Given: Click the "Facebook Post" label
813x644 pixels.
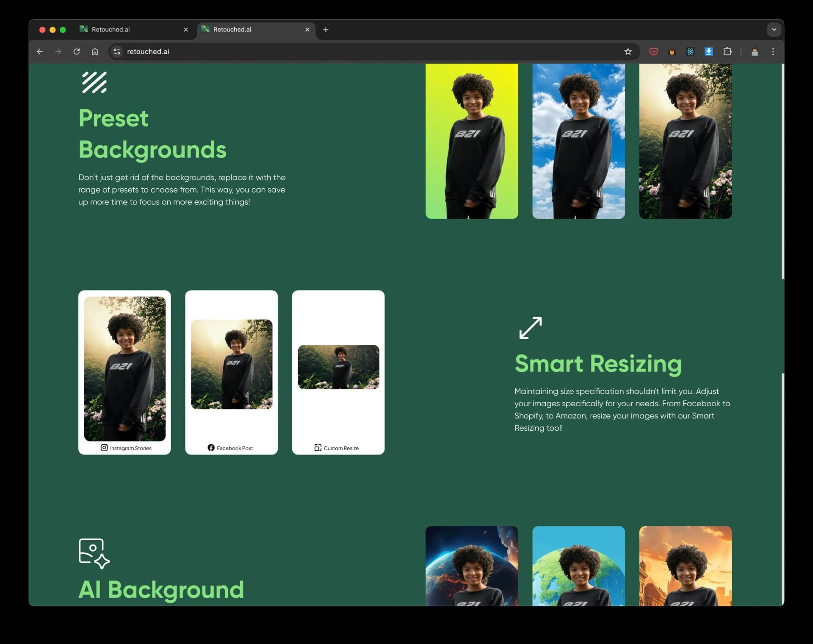Looking at the screenshot, I should click(235, 448).
